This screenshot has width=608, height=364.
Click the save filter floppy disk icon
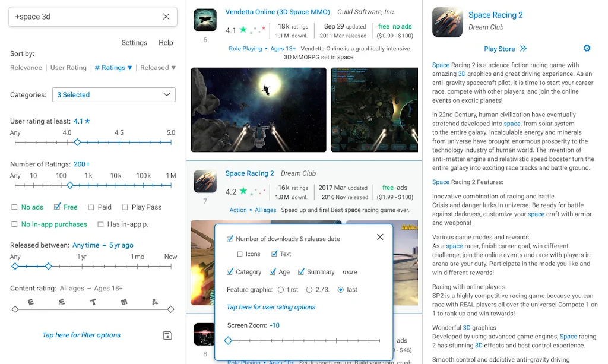[167, 335]
